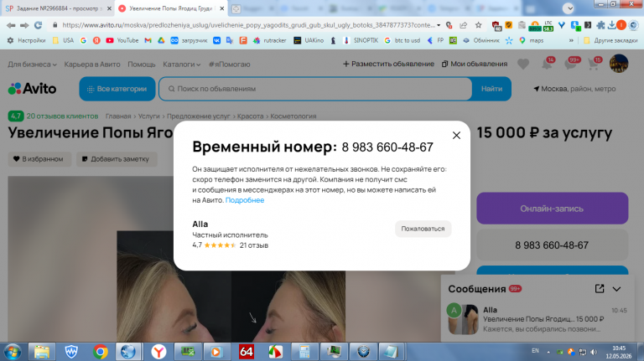This screenshot has height=361, width=644.
Task: Go to Услуги breadcrumb
Action: tap(148, 116)
